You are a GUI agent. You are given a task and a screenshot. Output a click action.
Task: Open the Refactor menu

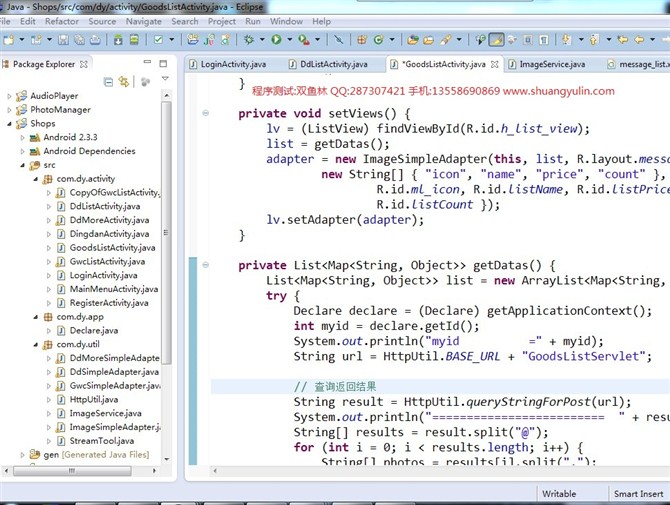pyautogui.click(x=62, y=21)
